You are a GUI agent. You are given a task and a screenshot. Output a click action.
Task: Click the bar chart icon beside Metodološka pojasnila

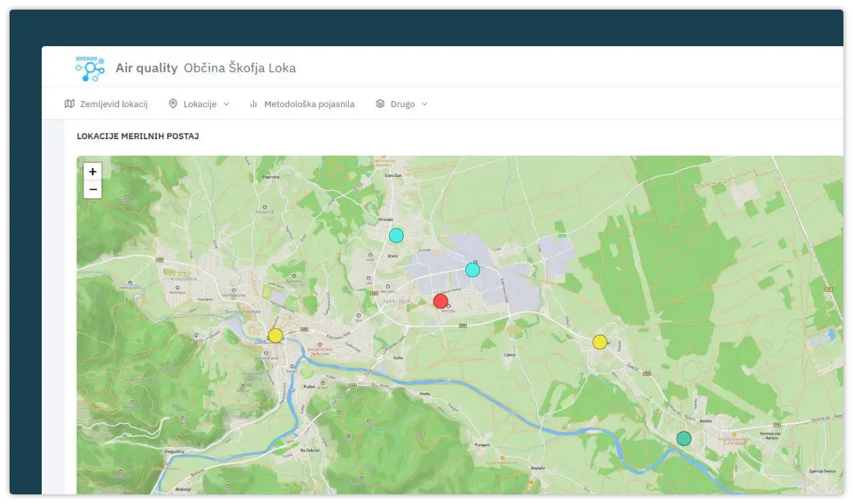point(254,104)
